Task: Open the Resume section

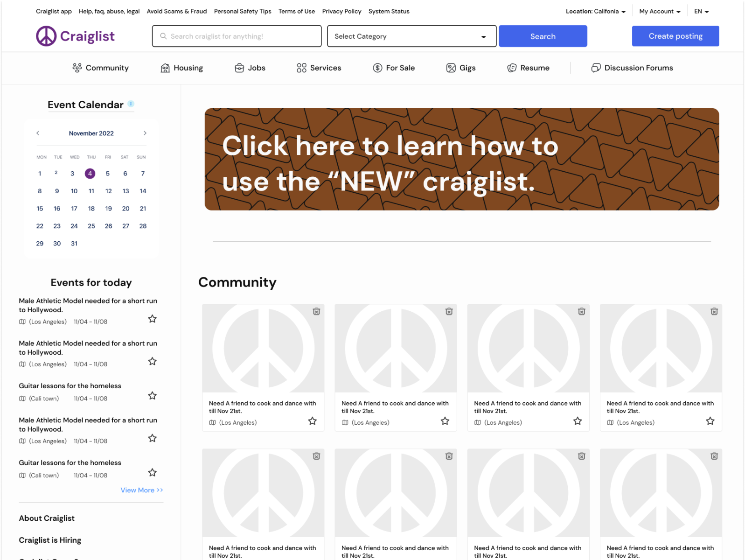Action: [528, 68]
